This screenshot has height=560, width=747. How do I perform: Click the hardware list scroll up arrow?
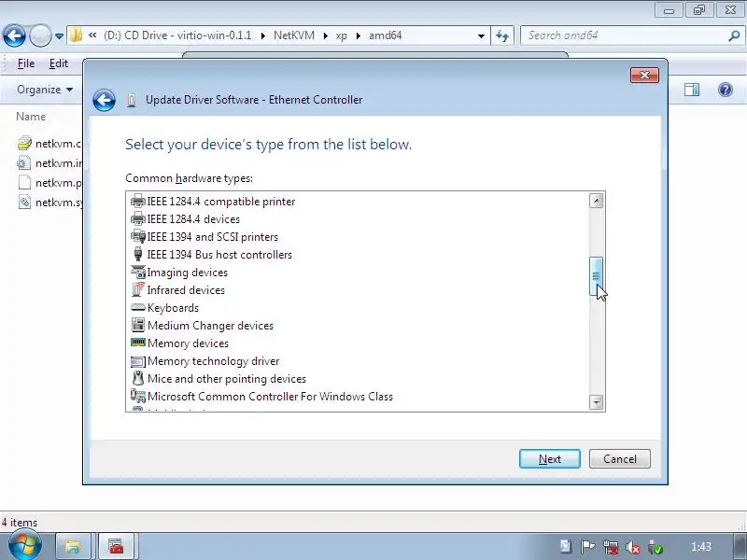[596, 201]
